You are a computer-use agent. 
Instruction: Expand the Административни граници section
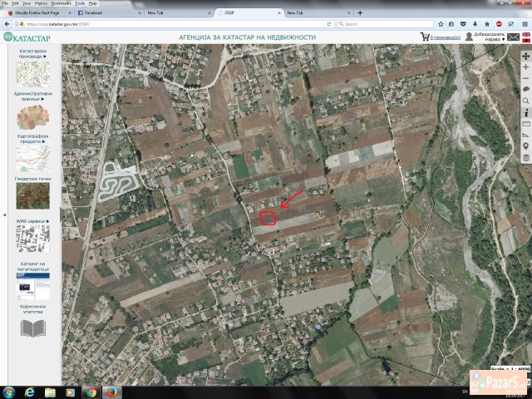point(33,96)
